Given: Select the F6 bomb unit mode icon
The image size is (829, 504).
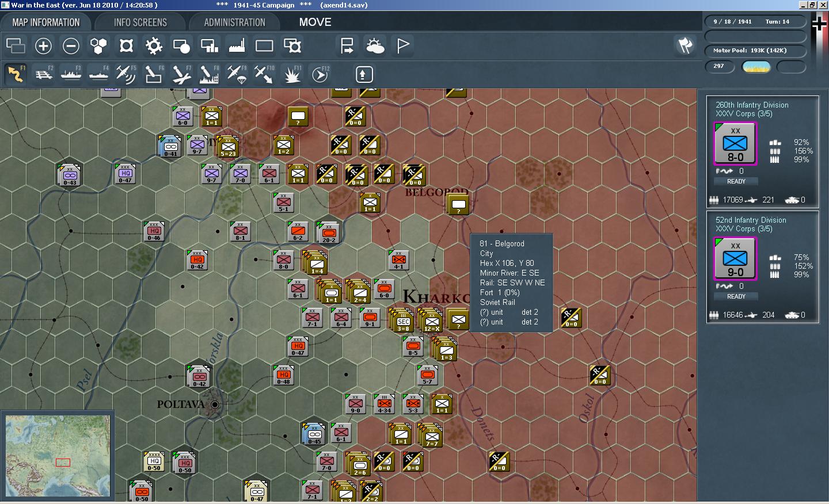Looking at the screenshot, I should click(154, 74).
